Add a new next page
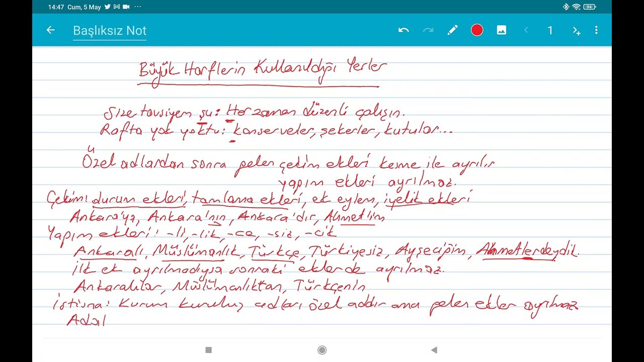644x362 pixels. coord(577,31)
